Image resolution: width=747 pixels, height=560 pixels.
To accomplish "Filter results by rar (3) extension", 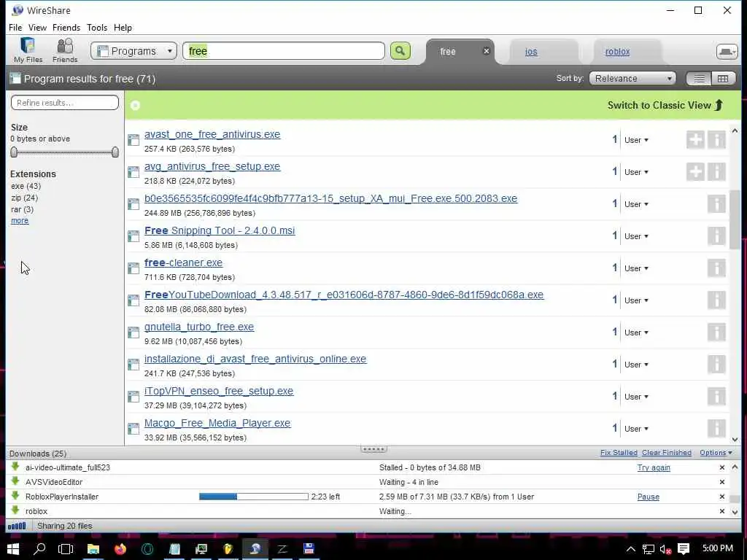I will [x=22, y=209].
